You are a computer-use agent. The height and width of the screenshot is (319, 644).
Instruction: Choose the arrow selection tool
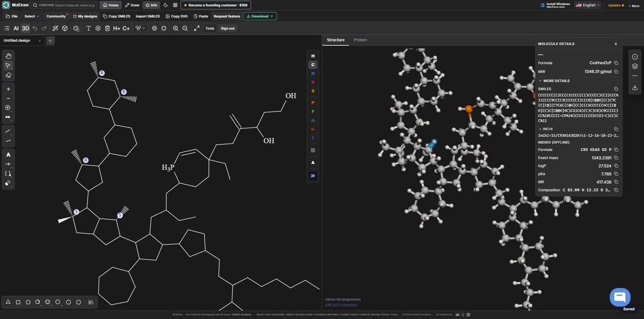click(8, 66)
